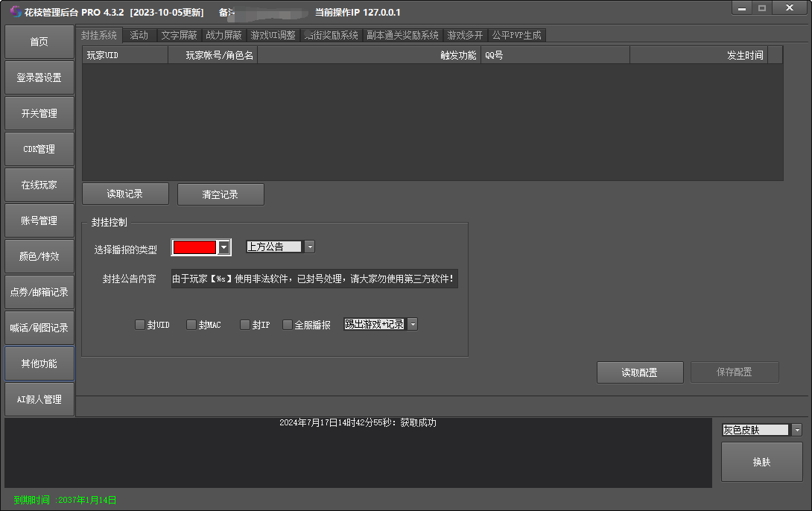Open the 首页 home section

coord(39,42)
